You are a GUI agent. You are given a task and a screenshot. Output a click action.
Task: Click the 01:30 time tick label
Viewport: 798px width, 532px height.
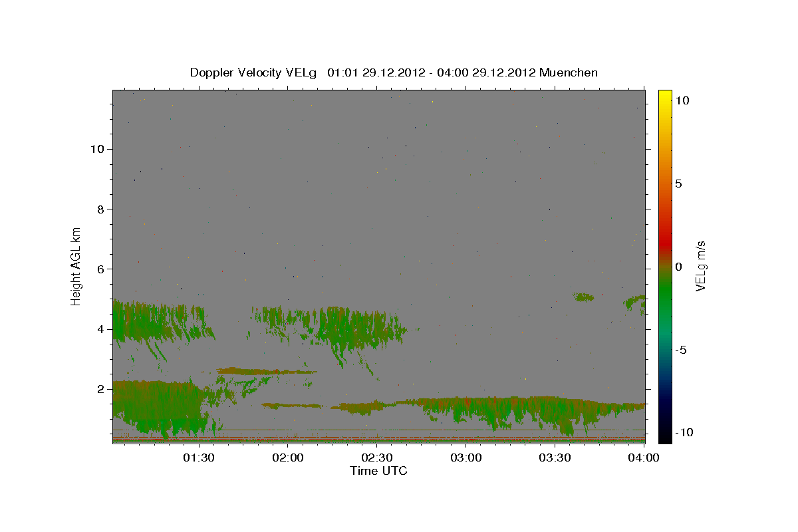click(199, 458)
